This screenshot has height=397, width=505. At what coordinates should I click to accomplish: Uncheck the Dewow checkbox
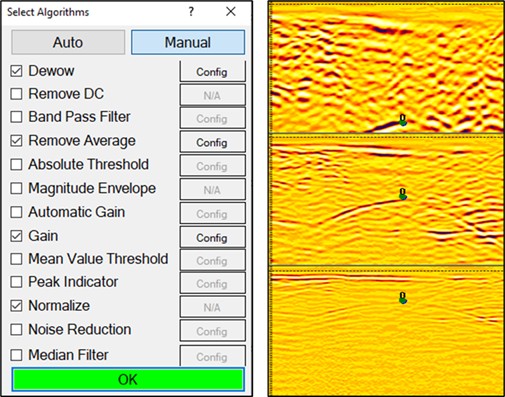(x=16, y=71)
